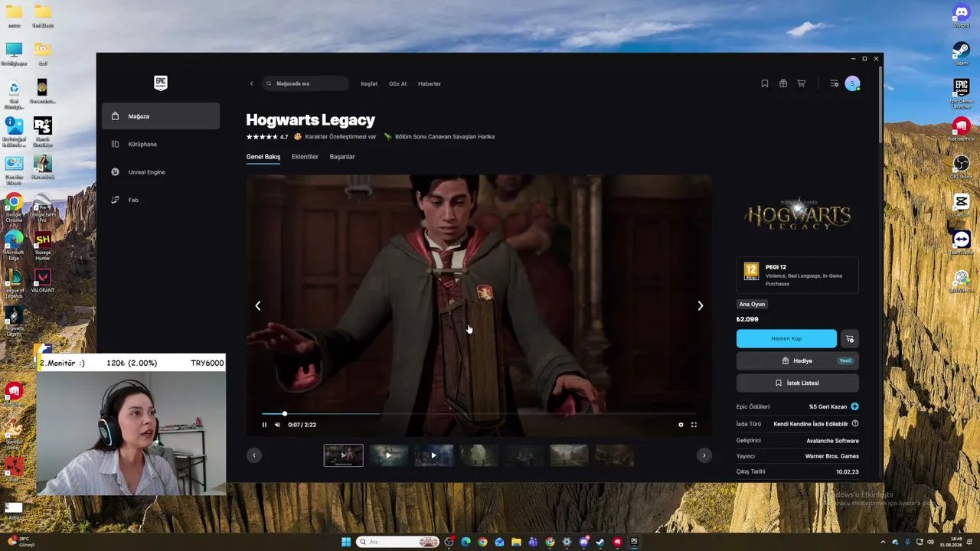
Task: Click the Hediye gift button
Action: [x=797, y=361]
